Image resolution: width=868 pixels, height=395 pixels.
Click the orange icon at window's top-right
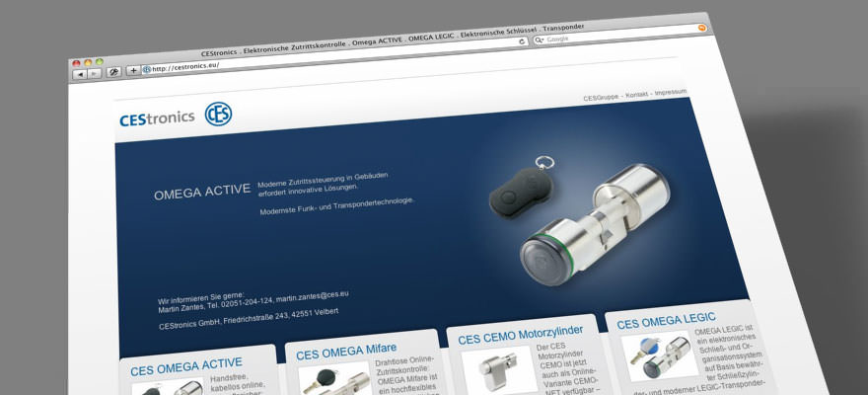pos(701,28)
